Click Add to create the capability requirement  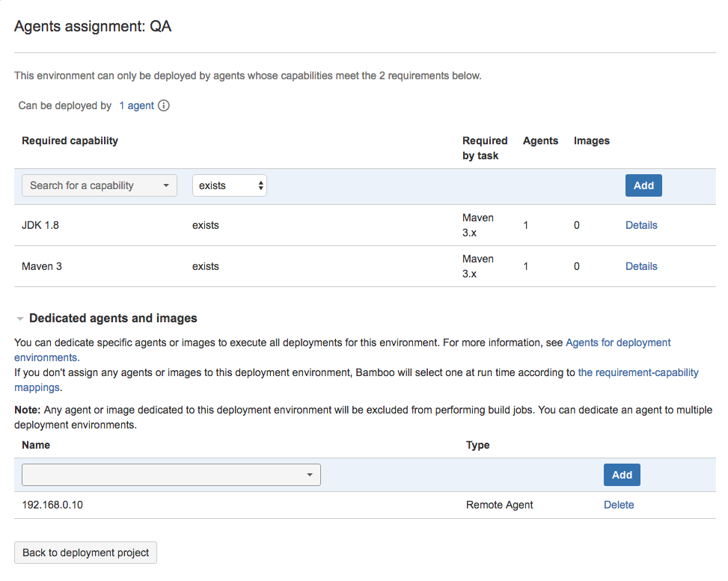pyautogui.click(x=643, y=185)
